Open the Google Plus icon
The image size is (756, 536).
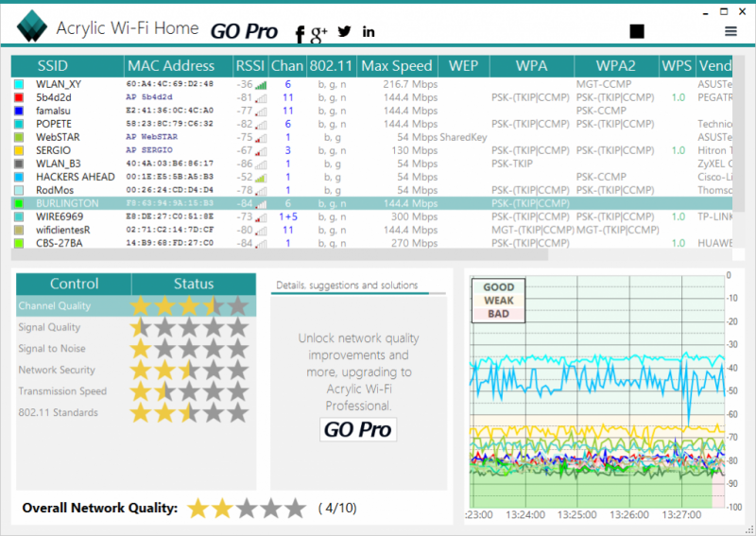pyautogui.click(x=318, y=34)
